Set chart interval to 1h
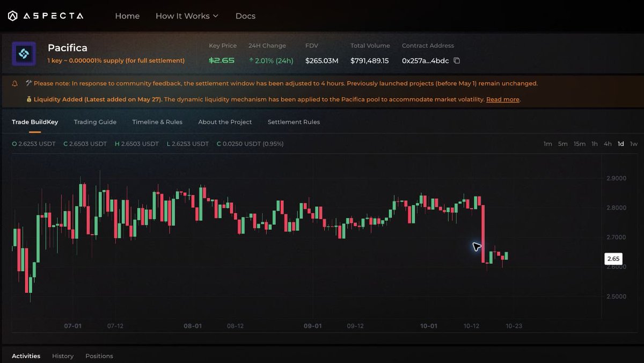 pos(595,144)
